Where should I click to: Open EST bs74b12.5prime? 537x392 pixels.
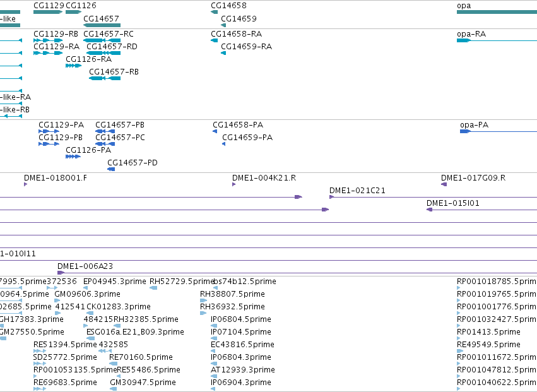245,282
